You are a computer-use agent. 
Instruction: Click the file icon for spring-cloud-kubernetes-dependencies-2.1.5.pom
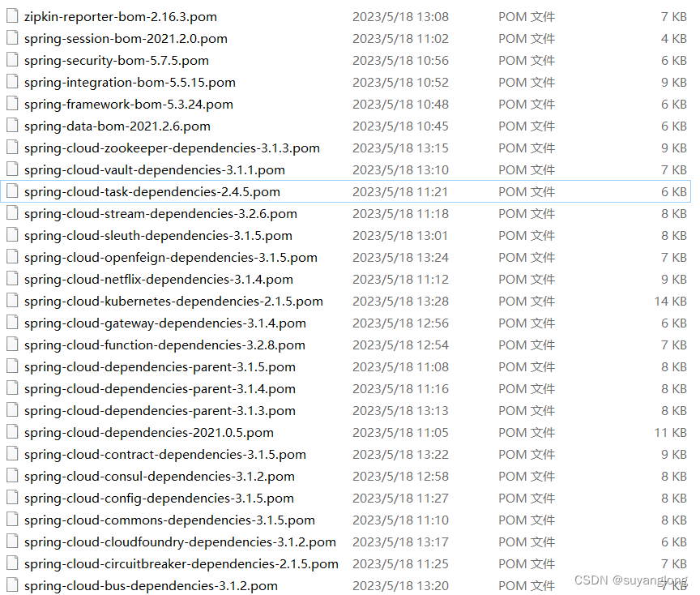(12, 301)
